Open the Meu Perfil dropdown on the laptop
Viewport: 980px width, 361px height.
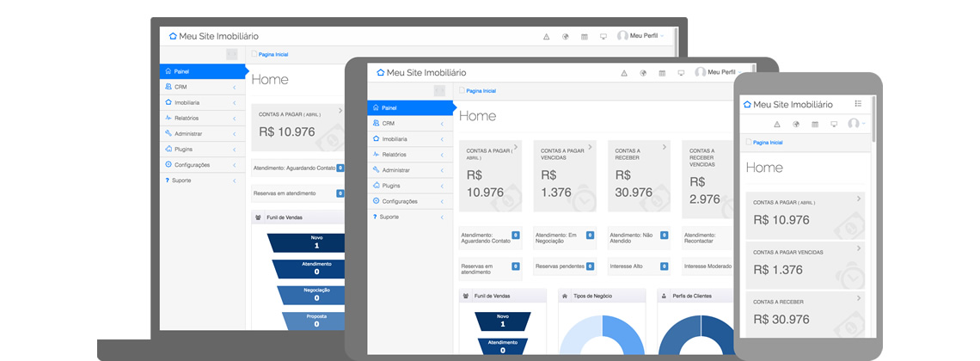pyautogui.click(x=640, y=36)
